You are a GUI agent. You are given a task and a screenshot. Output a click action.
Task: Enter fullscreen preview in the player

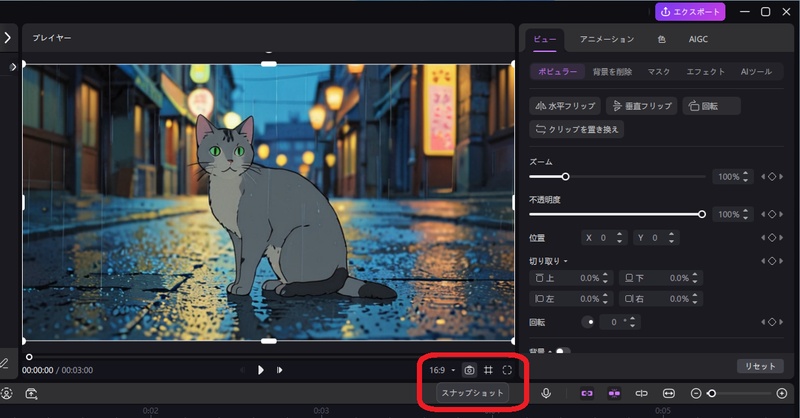click(507, 370)
